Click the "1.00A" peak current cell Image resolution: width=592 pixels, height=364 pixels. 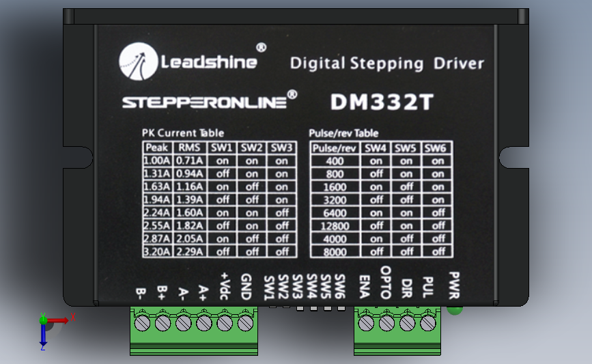coord(157,161)
